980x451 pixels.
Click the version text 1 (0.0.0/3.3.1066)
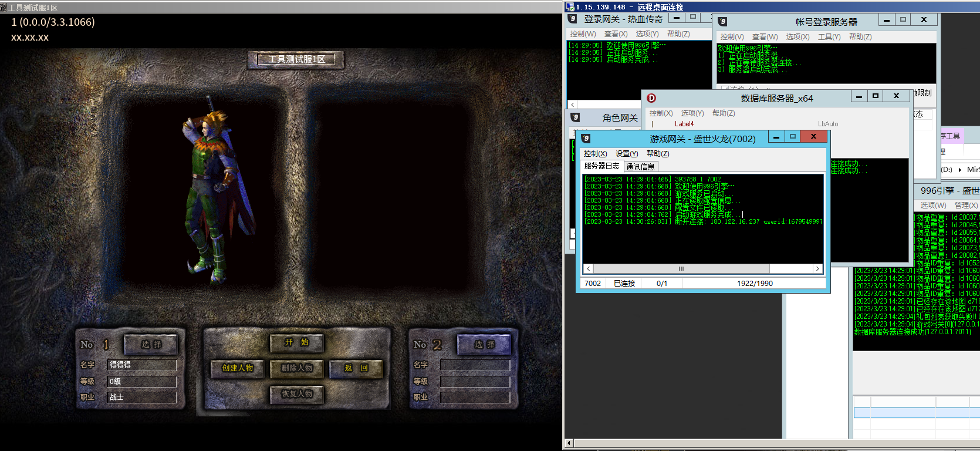click(53, 22)
